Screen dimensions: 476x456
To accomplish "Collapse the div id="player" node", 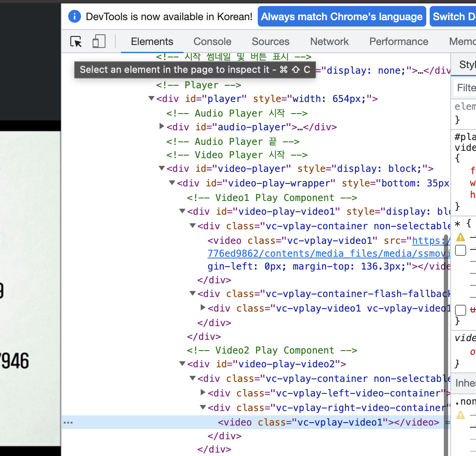I will coord(151,98).
